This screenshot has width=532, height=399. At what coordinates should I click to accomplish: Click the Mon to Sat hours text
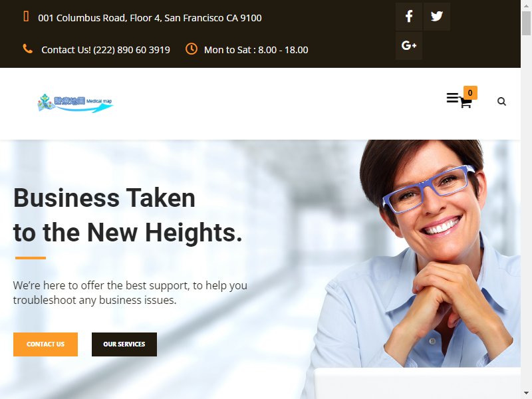[256, 50]
